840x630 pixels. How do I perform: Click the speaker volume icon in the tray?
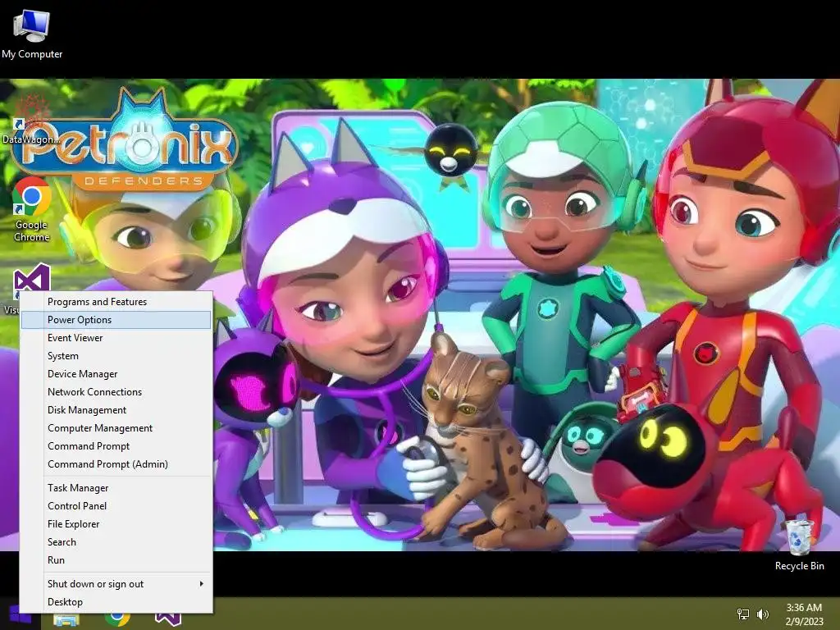(762, 614)
